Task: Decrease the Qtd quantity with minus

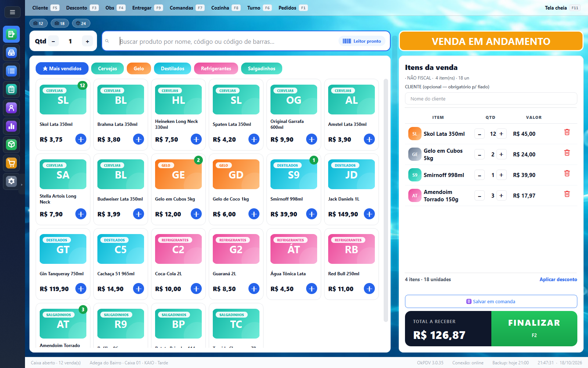Action: point(53,41)
